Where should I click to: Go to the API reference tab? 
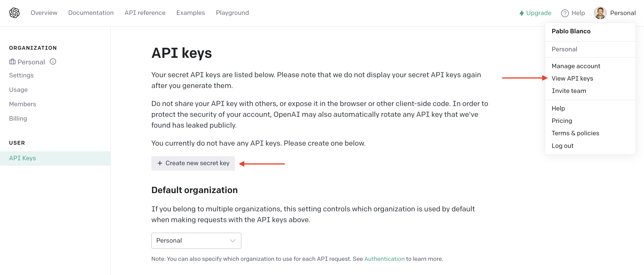pos(145,13)
